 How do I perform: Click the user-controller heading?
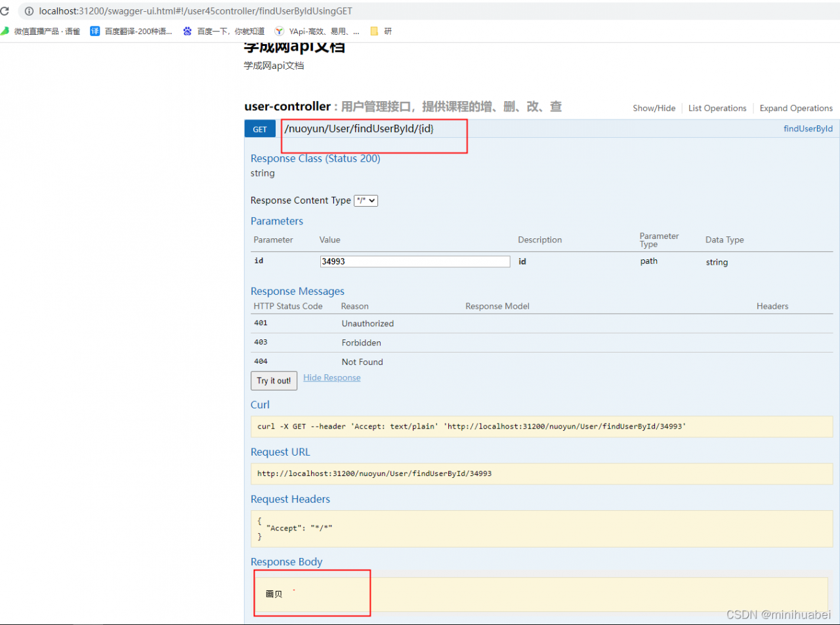pyautogui.click(x=287, y=106)
